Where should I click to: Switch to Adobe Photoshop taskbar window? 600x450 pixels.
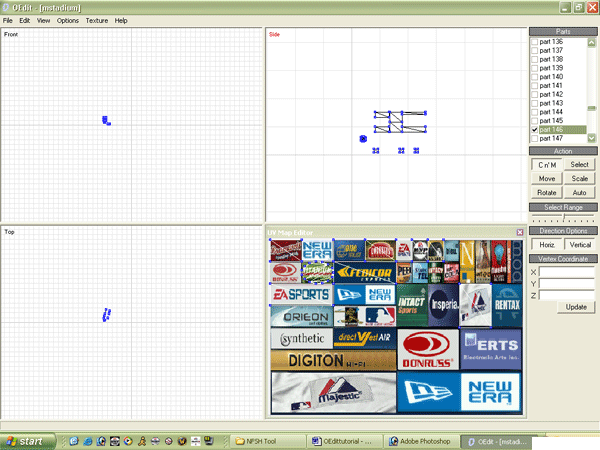tap(421, 442)
